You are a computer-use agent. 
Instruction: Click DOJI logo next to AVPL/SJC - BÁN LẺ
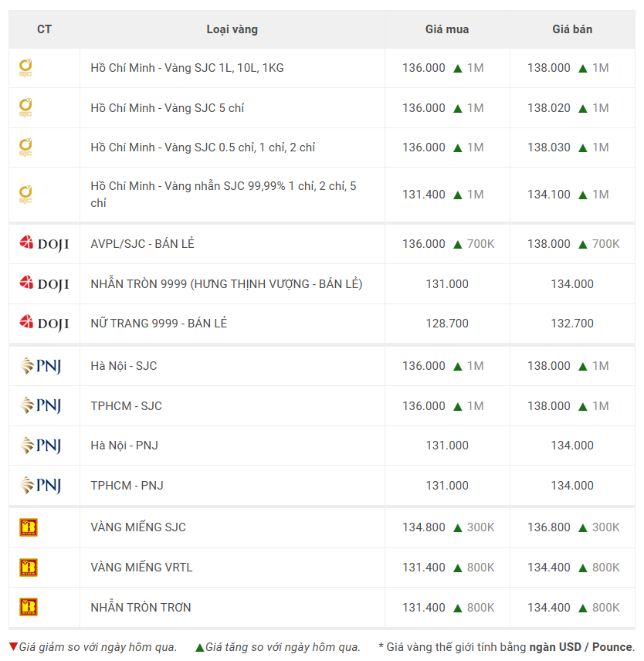(x=44, y=244)
